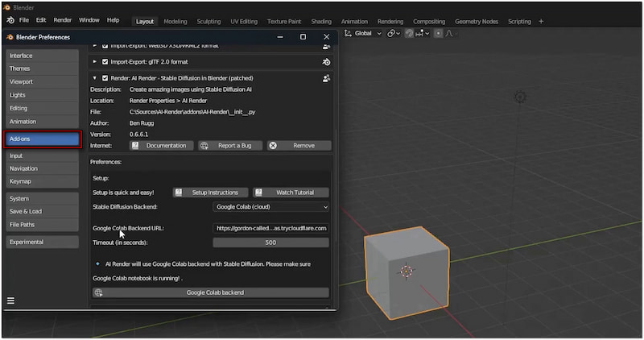644x340 pixels.
Task: Click the add-on file path text
Action: 192,112
